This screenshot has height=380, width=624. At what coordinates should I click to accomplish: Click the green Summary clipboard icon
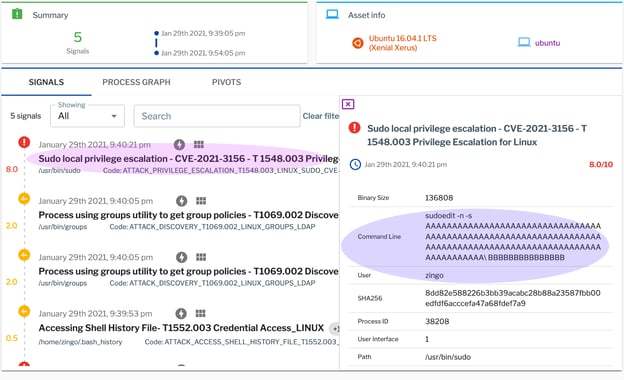tap(17, 14)
